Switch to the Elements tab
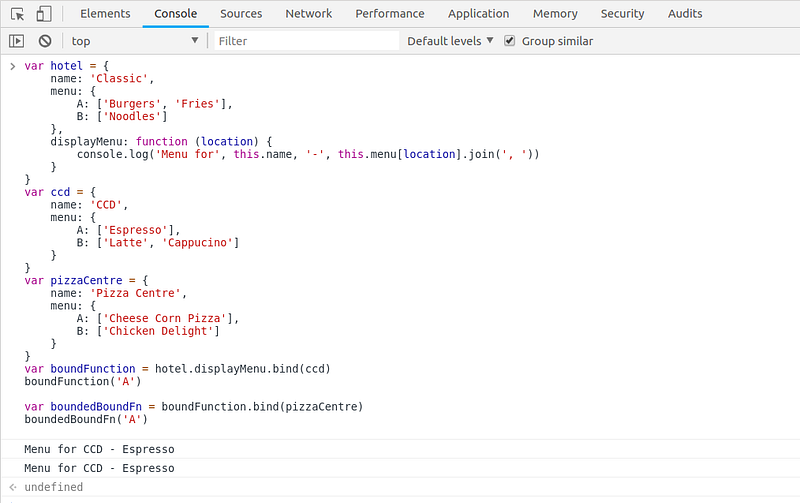This screenshot has height=503, width=800. point(105,14)
